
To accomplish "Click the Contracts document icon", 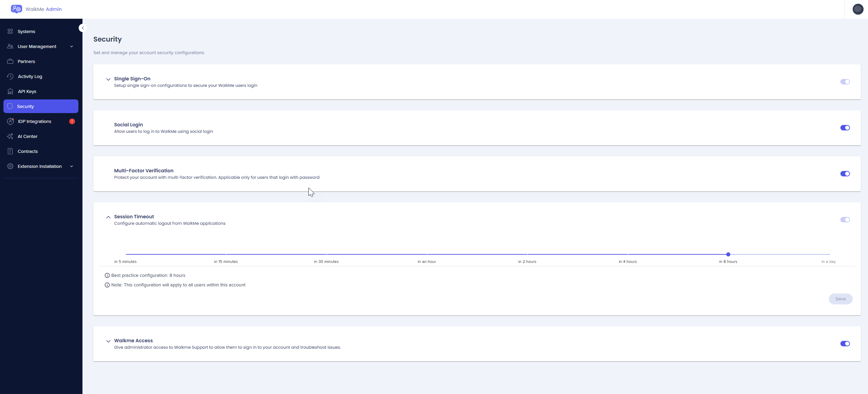I will point(10,151).
